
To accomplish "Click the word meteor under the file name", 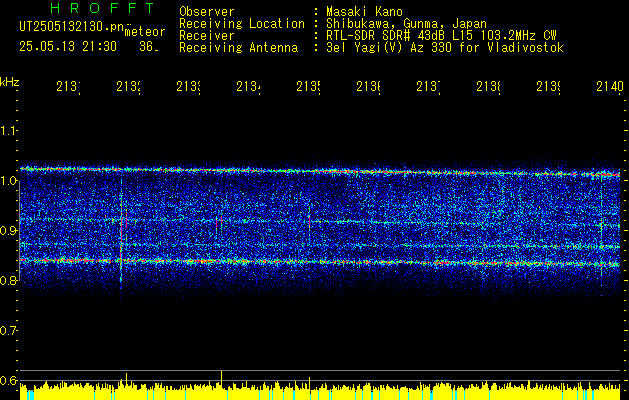I will [145, 32].
